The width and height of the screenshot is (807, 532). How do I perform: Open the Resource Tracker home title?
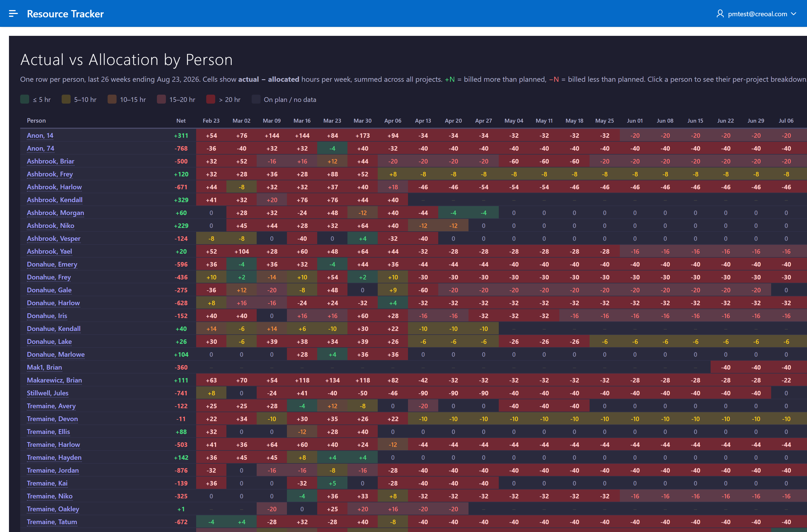(65, 13)
